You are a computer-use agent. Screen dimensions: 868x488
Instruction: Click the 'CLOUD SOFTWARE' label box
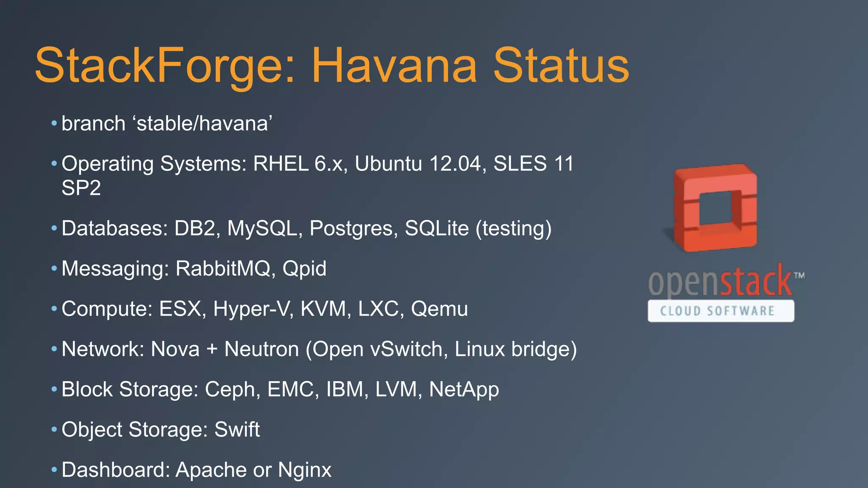click(721, 311)
